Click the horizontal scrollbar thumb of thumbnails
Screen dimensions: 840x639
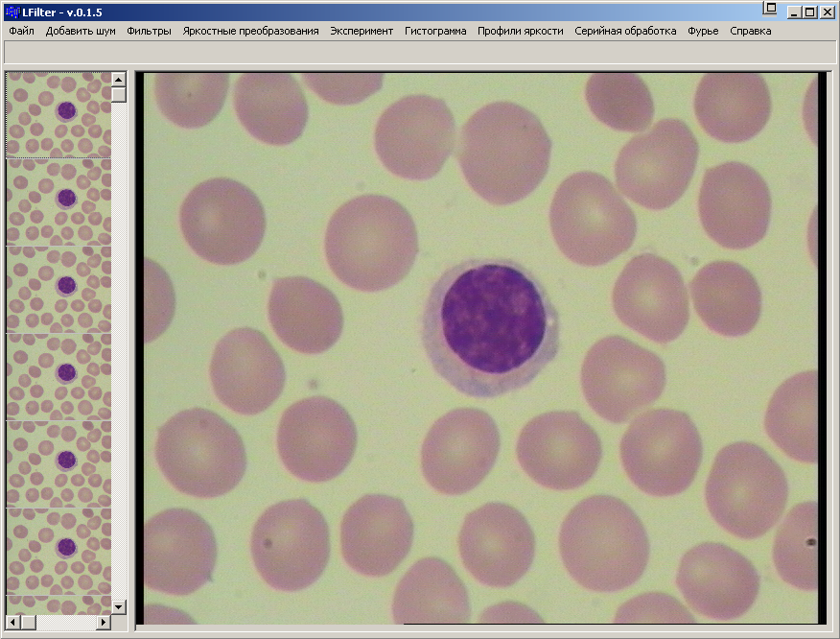pos(29,623)
